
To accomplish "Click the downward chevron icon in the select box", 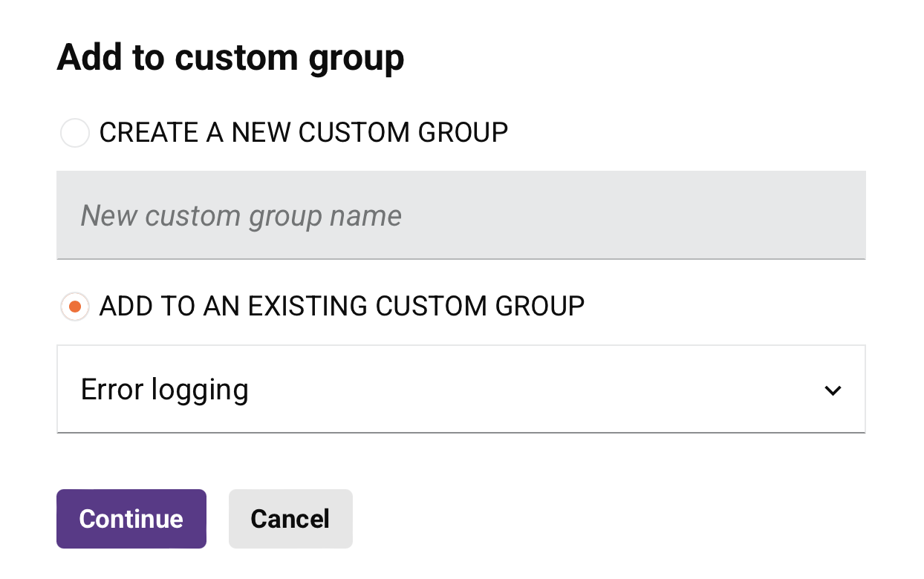I will pyautogui.click(x=833, y=390).
